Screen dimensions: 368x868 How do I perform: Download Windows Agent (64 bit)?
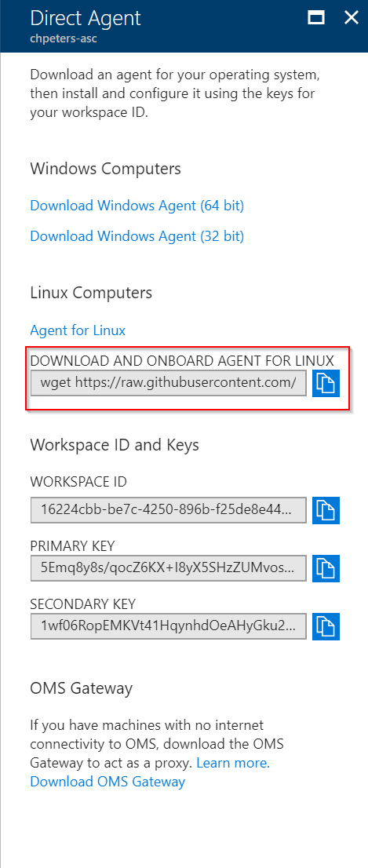click(x=137, y=206)
